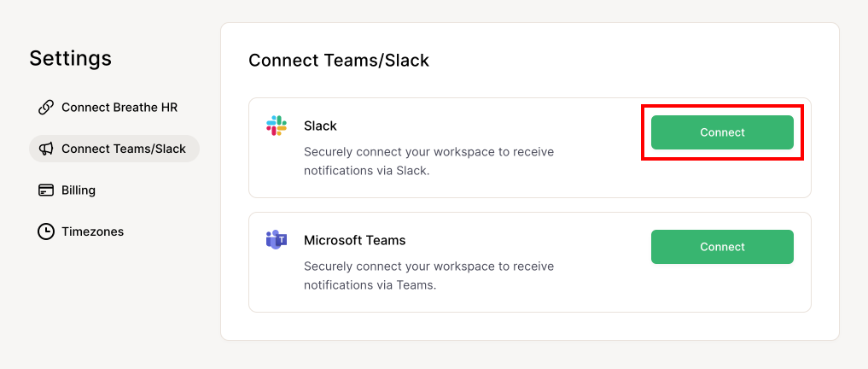Click the Slack logo icon

pos(277,126)
